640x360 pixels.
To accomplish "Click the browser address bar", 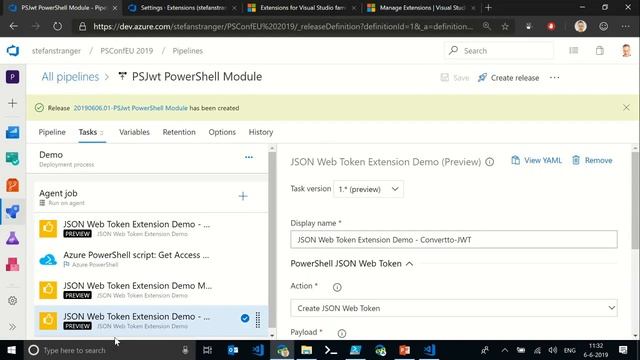I will coord(283,27).
